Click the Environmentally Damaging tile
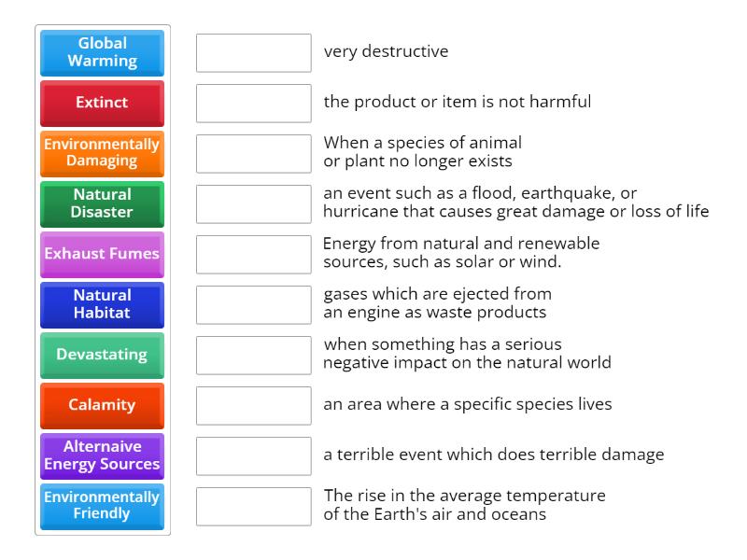This screenshot has height=560, width=747. click(x=102, y=154)
